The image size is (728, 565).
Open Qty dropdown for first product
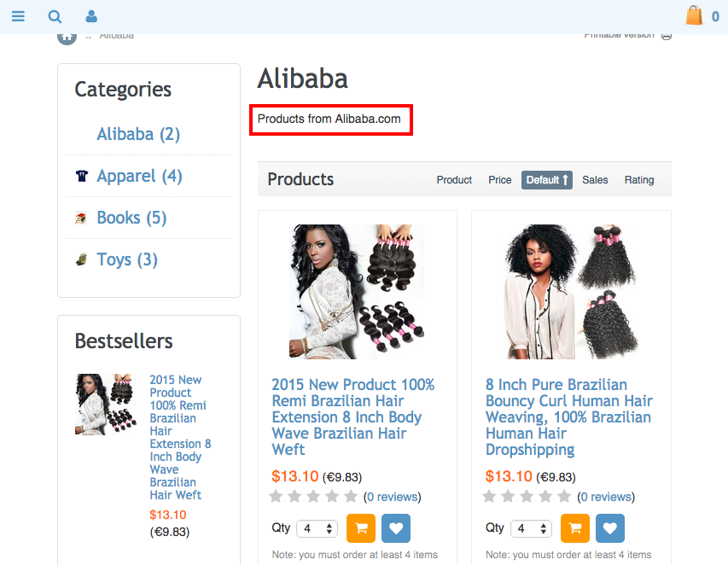(x=317, y=529)
